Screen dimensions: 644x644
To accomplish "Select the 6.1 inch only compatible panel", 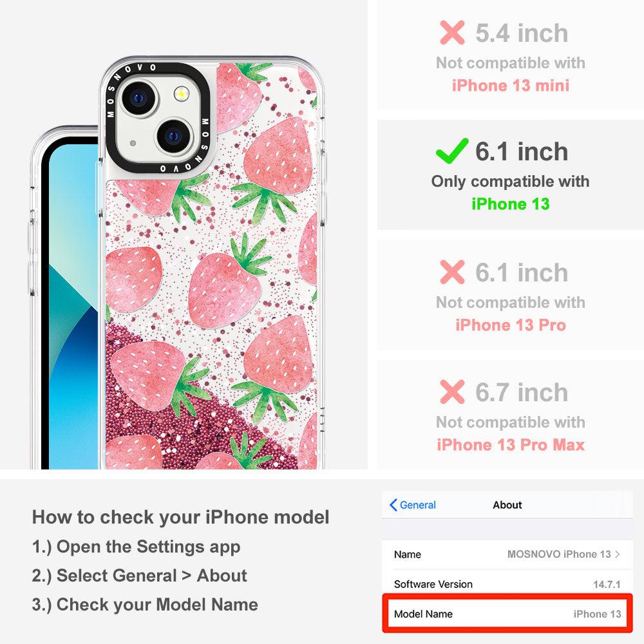I will tap(510, 175).
